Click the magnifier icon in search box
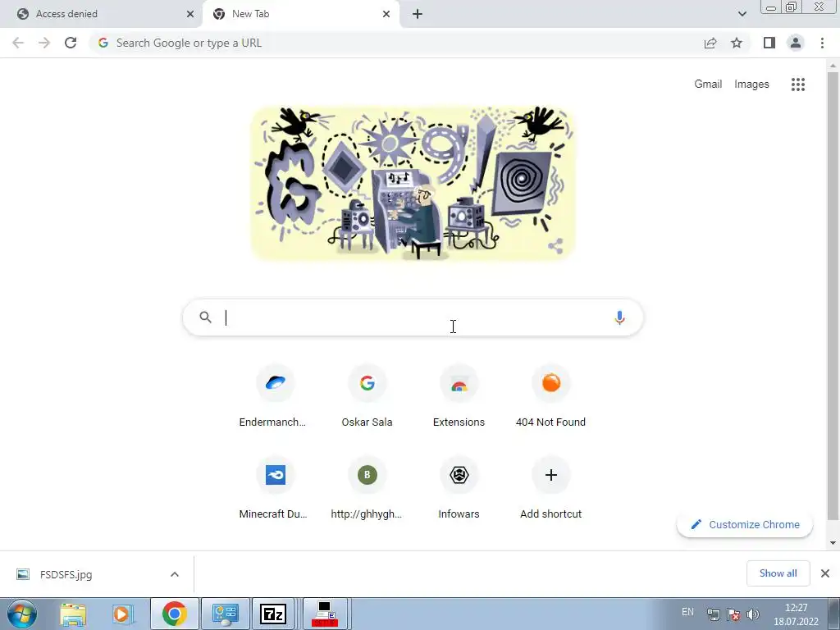 tap(205, 317)
